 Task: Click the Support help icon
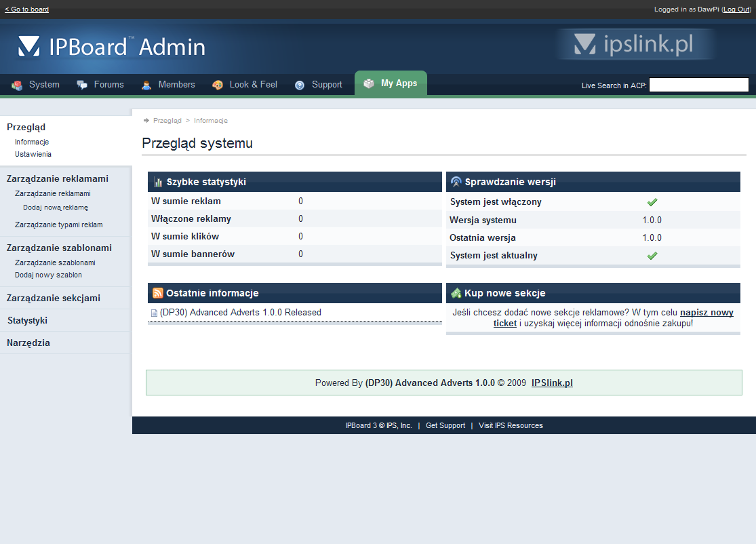click(300, 85)
